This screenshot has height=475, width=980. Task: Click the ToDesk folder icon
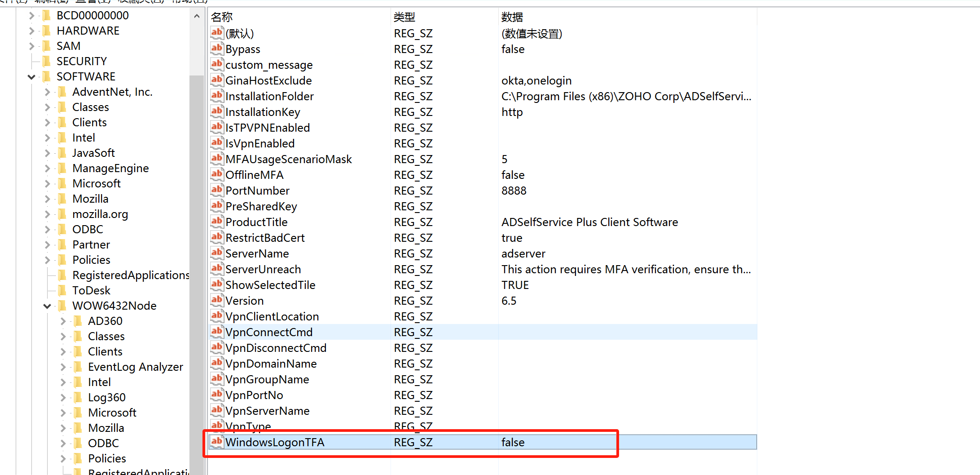tap(63, 290)
